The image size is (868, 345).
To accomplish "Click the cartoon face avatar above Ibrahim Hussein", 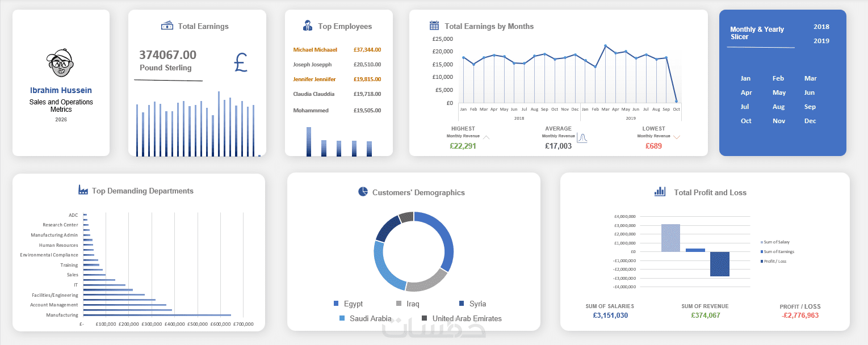I will pos(60,64).
